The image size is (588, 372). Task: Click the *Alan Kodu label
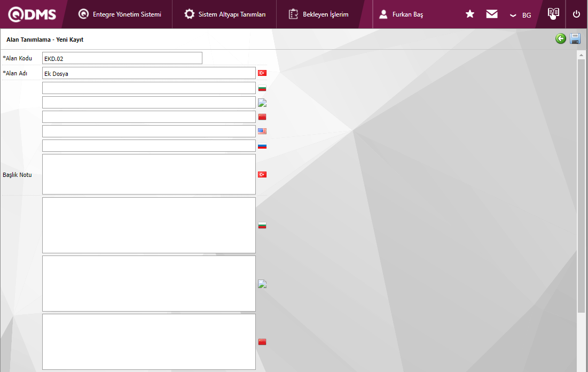pyautogui.click(x=17, y=58)
